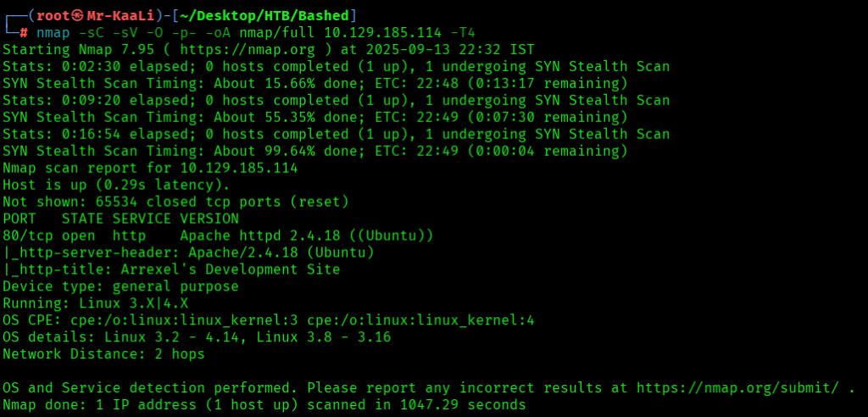Image resolution: width=868 pixels, height=417 pixels.
Task: Click the root username in prompt
Action: [x=53, y=16]
